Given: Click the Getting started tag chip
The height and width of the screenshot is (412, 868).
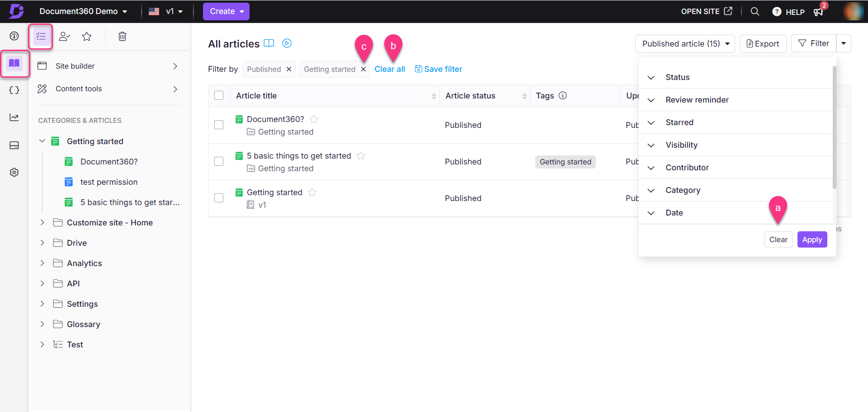Looking at the screenshot, I should coord(565,162).
